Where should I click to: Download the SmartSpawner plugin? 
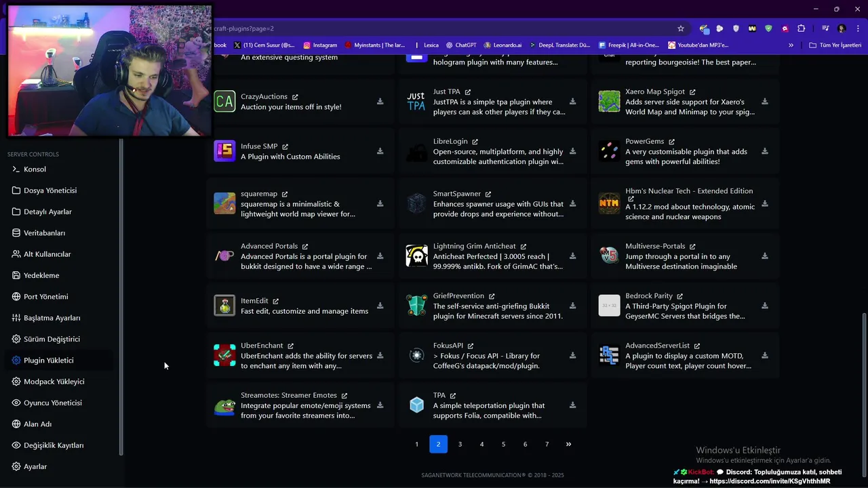point(572,203)
